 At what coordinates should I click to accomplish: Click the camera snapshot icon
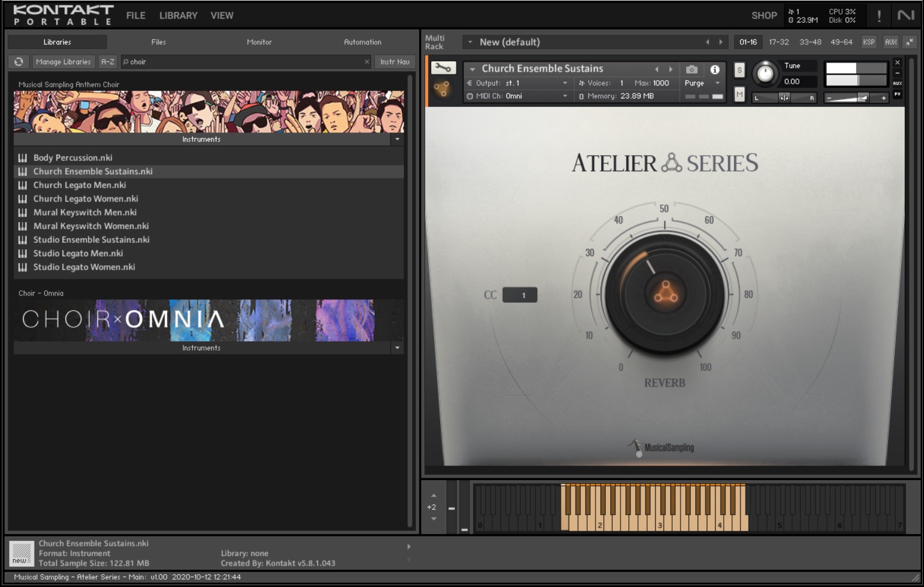point(691,69)
